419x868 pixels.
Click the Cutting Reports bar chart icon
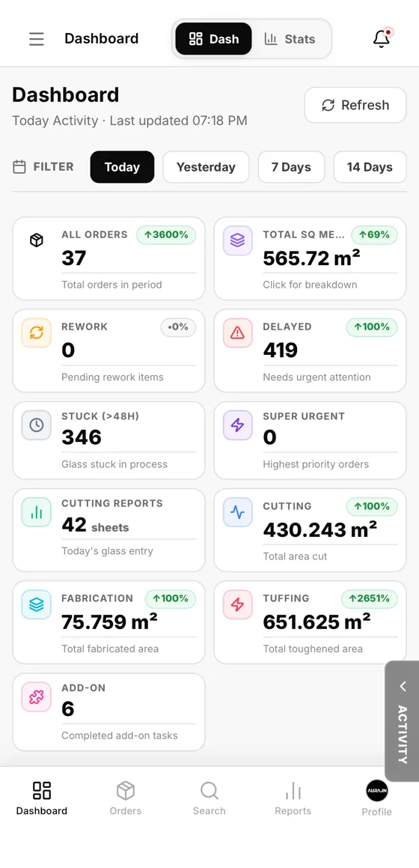click(37, 512)
